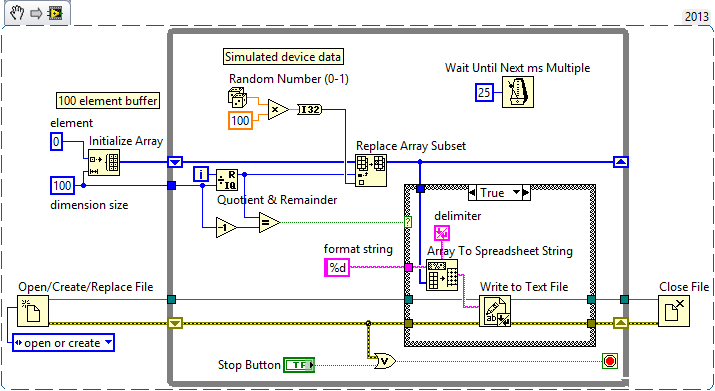Select the orange 100 numeric constant
715x391 pixels.
tap(240, 120)
